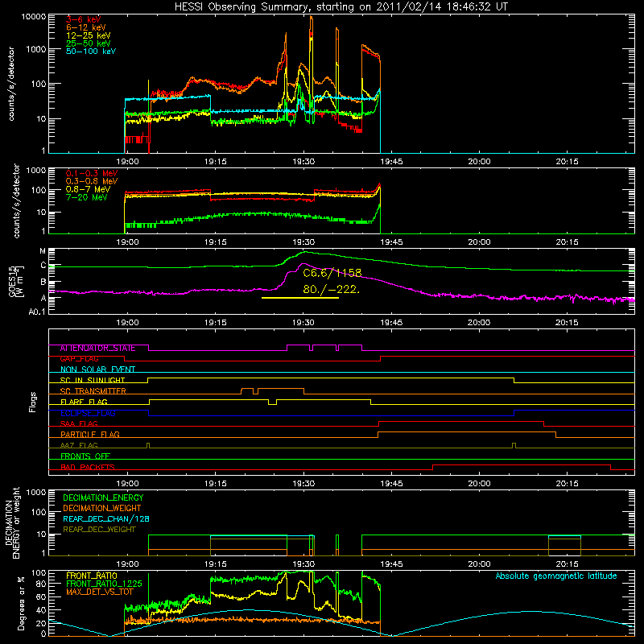Click the HESSI Observing Summary plot title
Image resolution: width=644 pixels, height=644 pixels.
pos(341,7)
